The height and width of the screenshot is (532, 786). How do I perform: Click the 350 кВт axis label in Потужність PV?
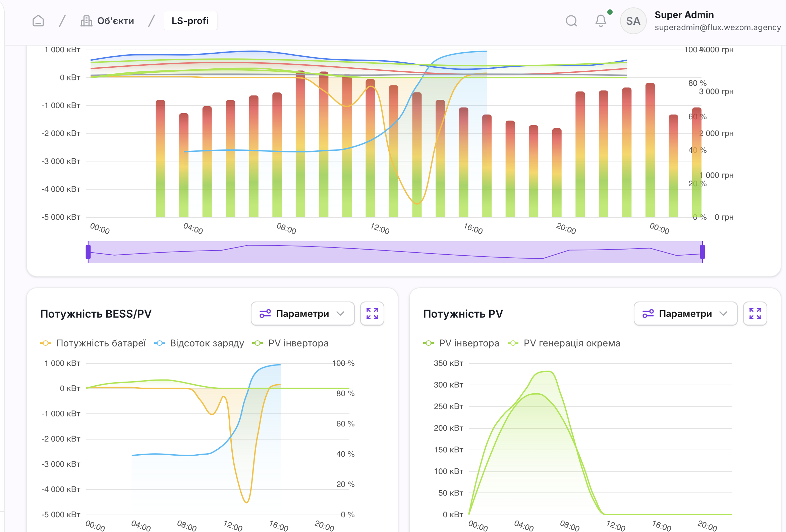click(x=448, y=363)
